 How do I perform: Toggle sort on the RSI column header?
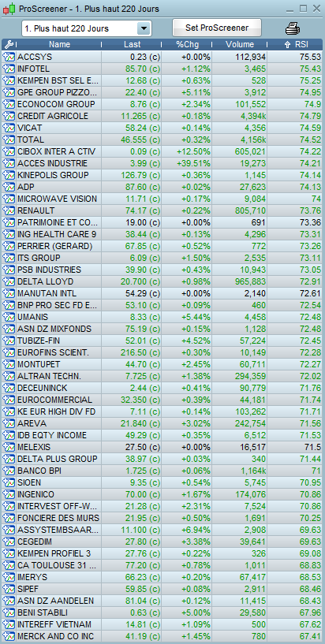(x=296, y=44)
